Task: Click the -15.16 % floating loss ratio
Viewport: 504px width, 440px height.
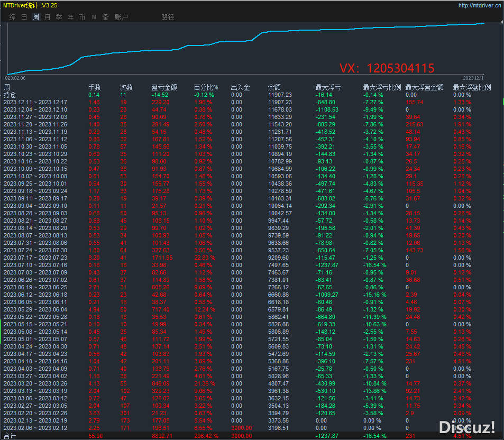Action: (x=375, y=295)
